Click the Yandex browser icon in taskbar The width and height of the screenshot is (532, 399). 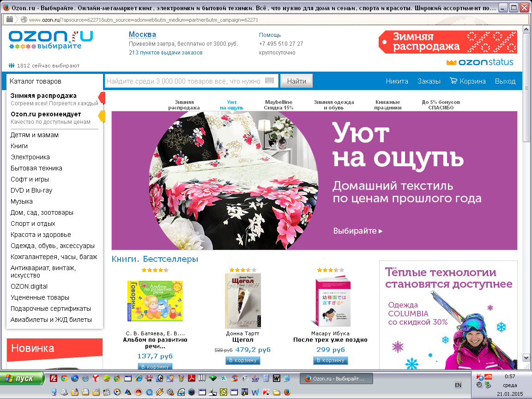[x=96, y=378]
